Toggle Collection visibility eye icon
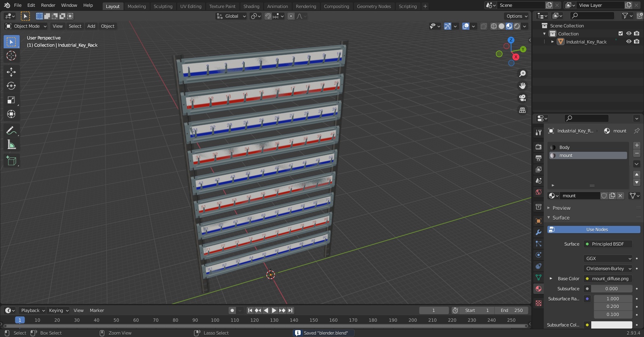Image resolution: width=644 pixels, height=337 pixels. 629,33
